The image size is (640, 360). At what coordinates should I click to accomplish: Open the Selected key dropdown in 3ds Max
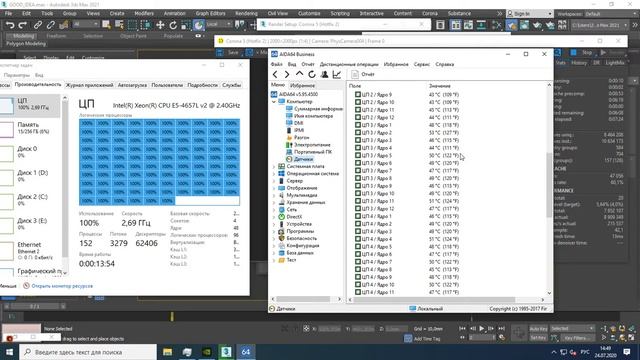[572, 329]
